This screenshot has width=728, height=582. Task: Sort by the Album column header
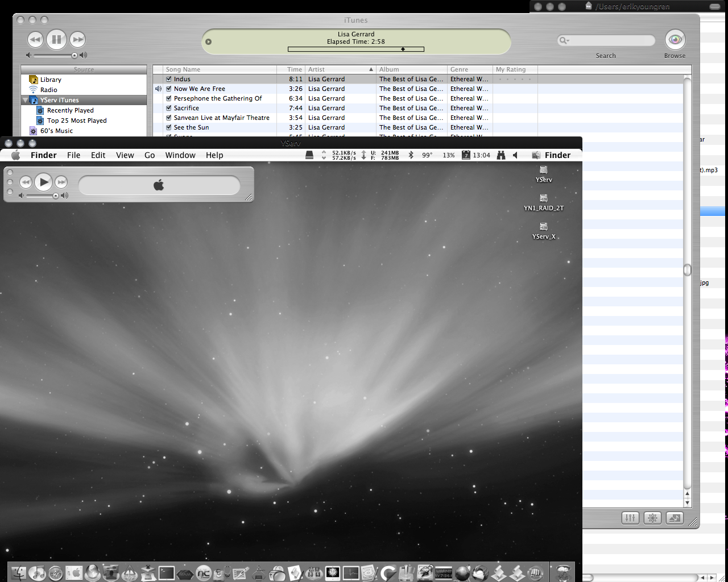pyautogui.click(x=412, y=69)
